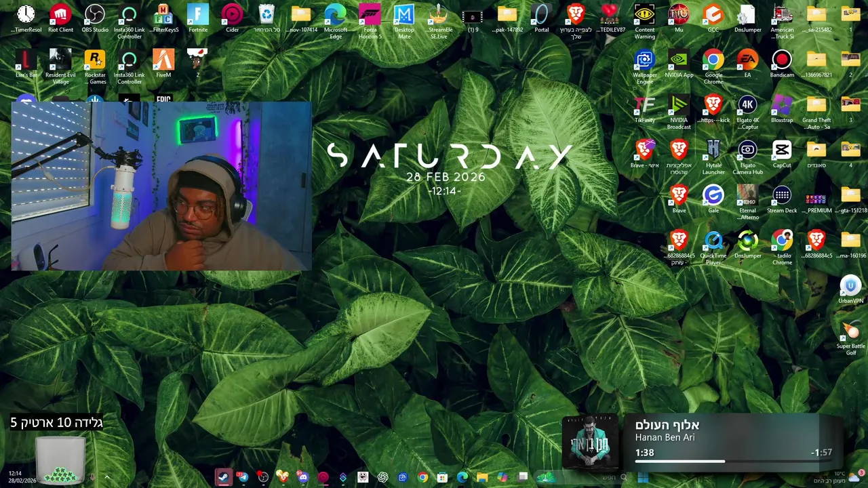Screen dimensions: 868x488
Task: Click the Hanan Ben Ari album artwork
Action: pyautogui.click(x=590, y=443)
